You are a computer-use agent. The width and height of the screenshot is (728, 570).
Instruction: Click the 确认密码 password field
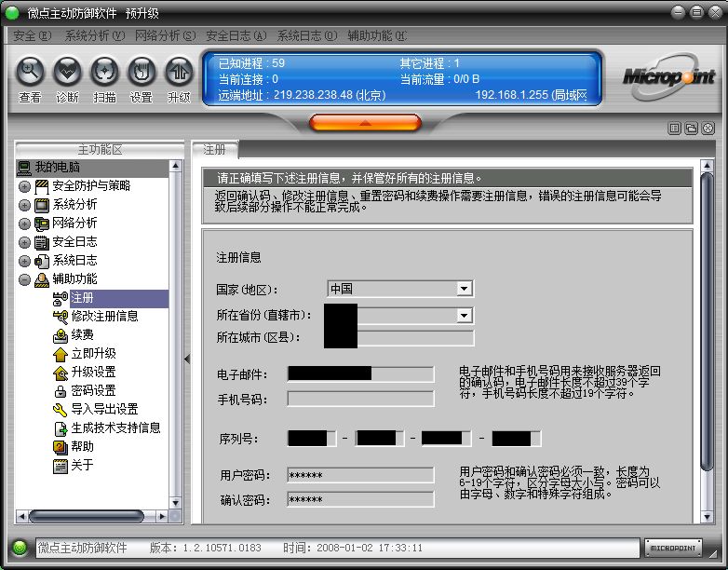pos(361,499)
